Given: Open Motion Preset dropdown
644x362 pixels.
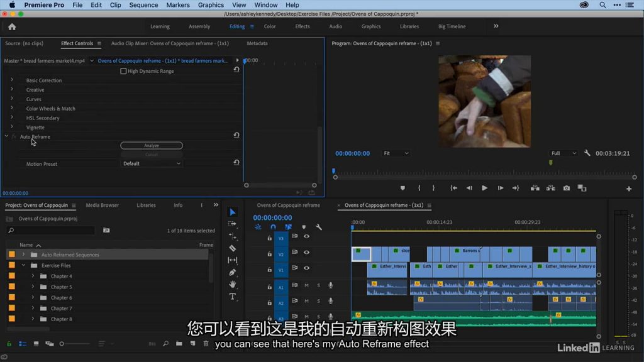Looking at the screenshot, I should pos(152,163).
